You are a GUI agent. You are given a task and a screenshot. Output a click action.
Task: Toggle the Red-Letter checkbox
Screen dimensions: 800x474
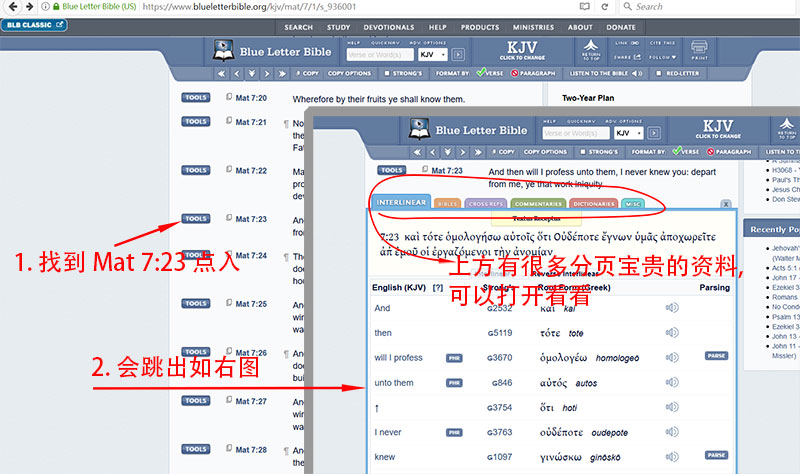click(x=659, y=73)
